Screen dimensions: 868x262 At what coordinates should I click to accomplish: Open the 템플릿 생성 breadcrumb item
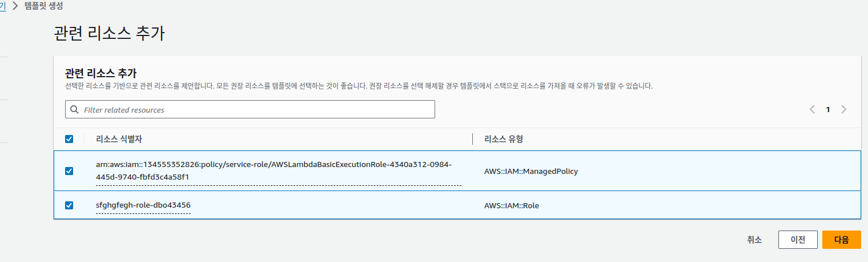44,7
